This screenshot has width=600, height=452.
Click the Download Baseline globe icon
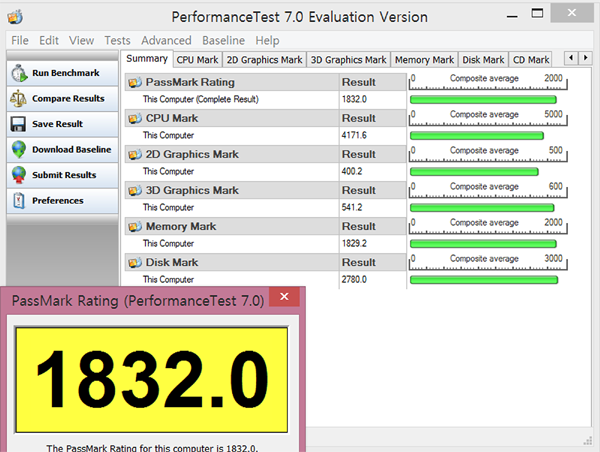(x=19, y=150)
